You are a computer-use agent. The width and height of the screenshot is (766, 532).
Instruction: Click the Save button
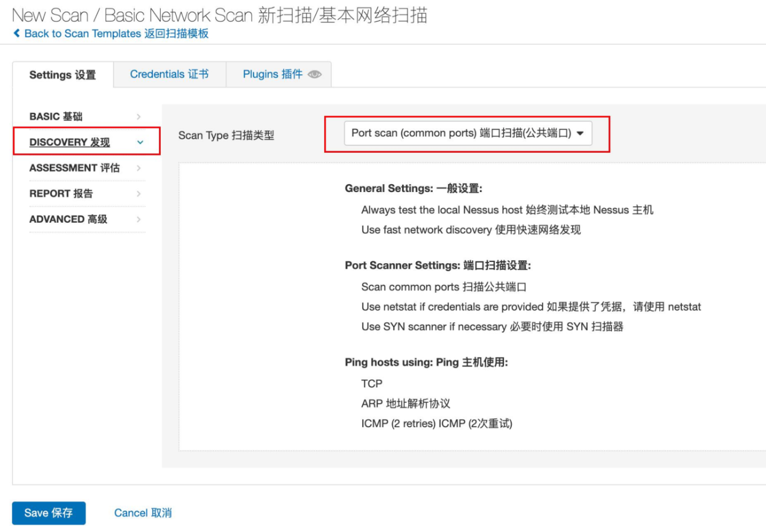[48, 513]
